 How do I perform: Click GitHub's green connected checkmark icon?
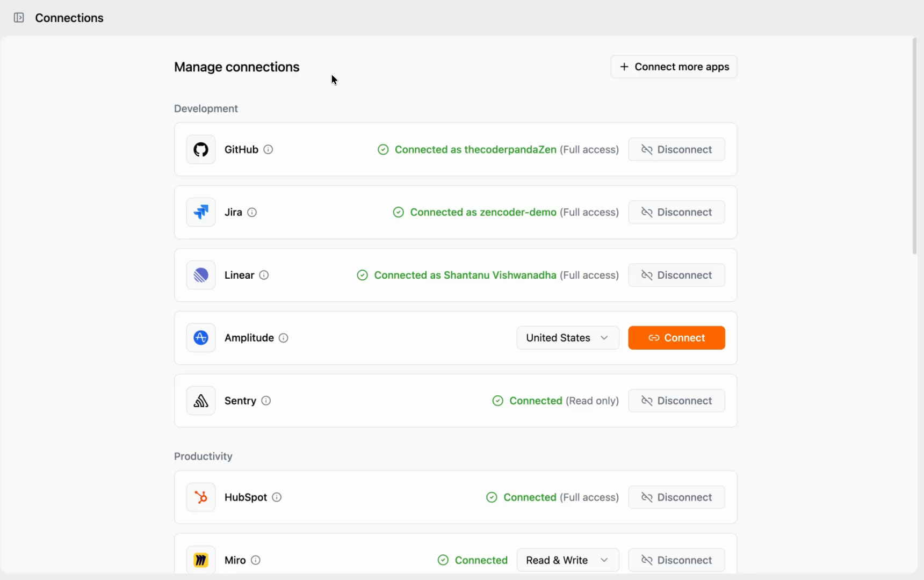(x=383, y=149)
